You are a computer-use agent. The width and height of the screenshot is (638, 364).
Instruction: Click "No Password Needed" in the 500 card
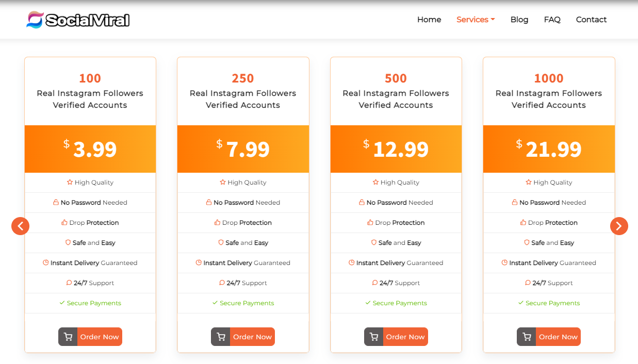[400, 203]
